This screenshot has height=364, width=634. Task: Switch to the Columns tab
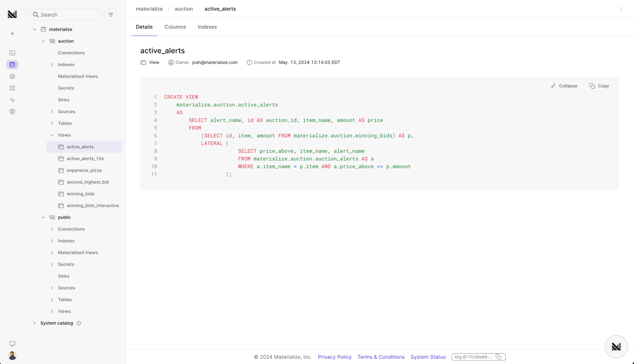(x=175, y=27)
